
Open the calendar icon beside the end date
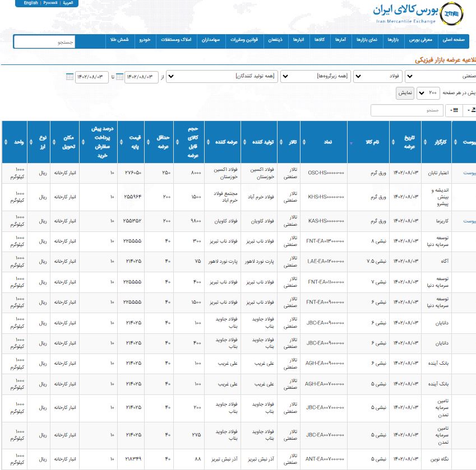[70, 77]
